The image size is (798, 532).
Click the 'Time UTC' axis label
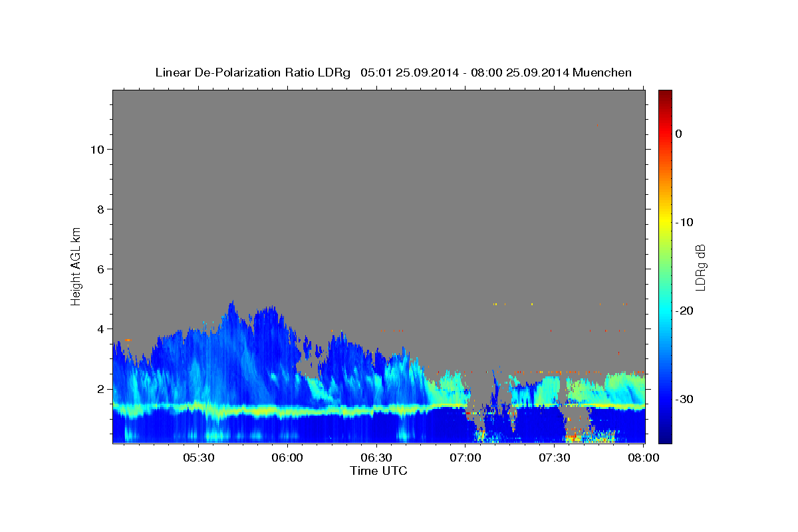(378, 471)
